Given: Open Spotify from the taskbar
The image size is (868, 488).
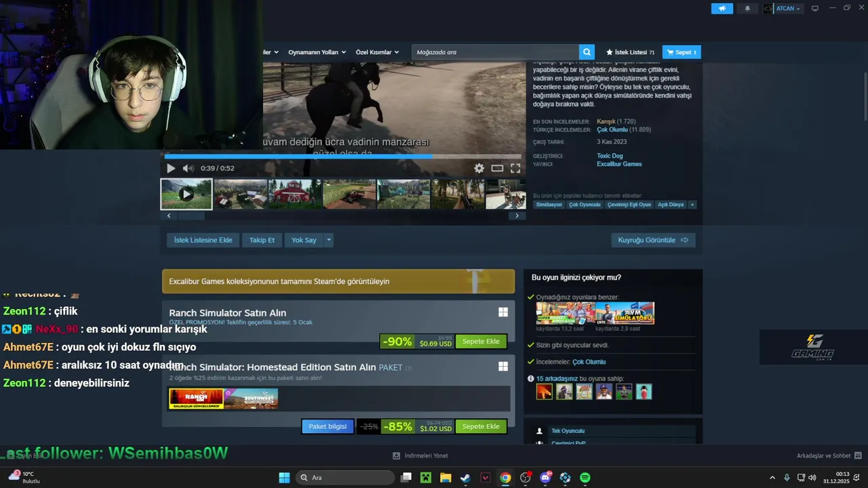Looking at the screenshot, I should coord(585,478).
